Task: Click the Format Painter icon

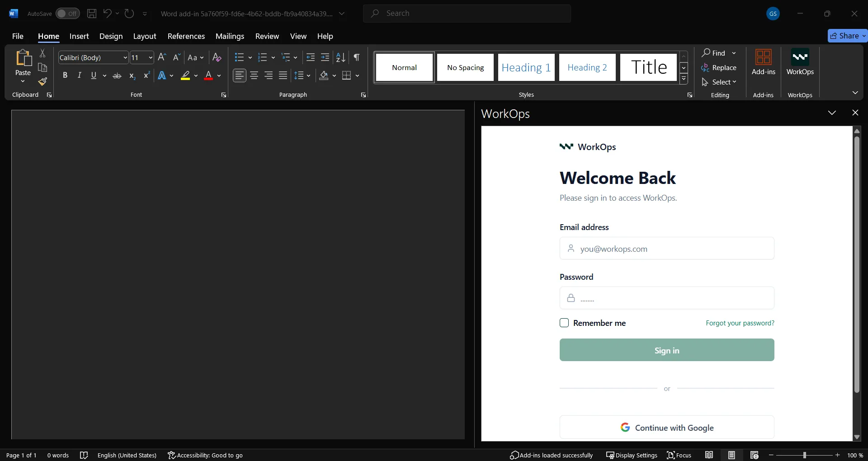Action: [42, 82]
